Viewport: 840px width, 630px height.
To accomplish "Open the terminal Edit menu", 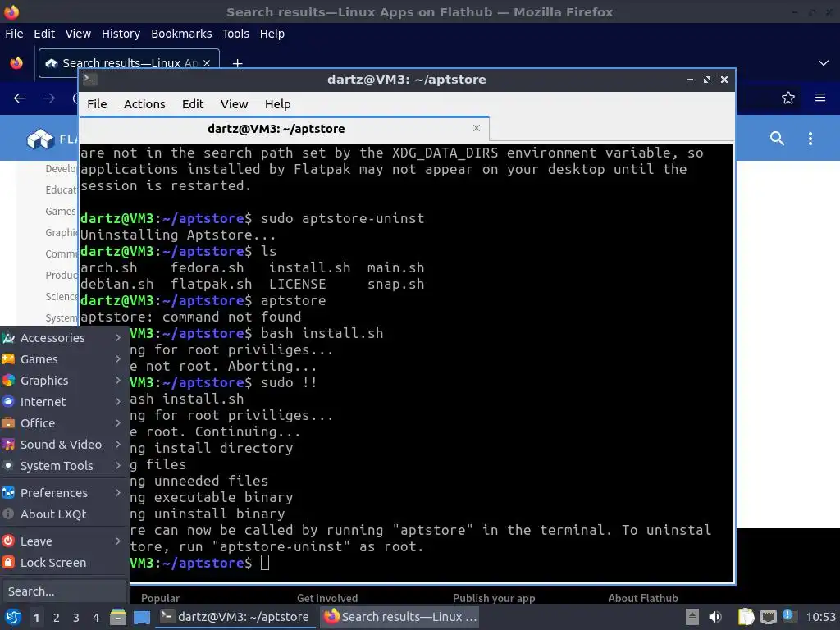I will pos(193,104).
